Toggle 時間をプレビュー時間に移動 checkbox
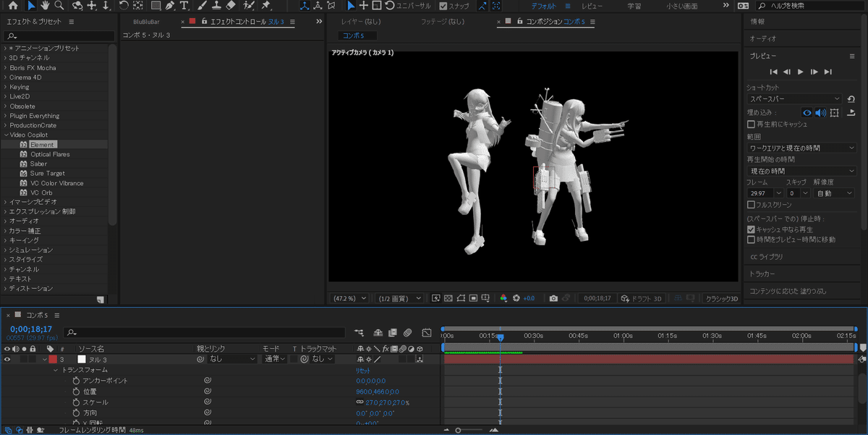Screen dimensions: 868x435 click(x=751, y=240)
